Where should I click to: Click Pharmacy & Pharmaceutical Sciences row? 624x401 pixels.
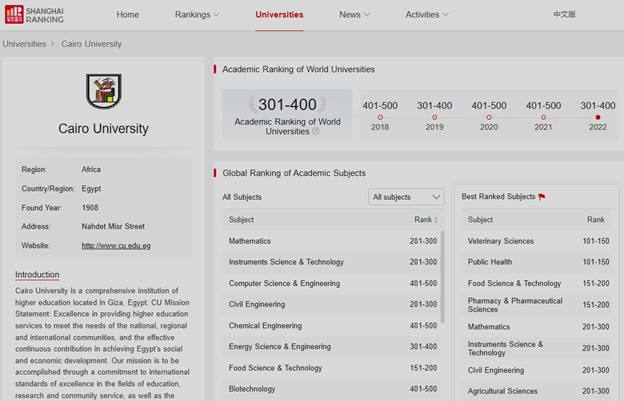click(x=536, y=305)
